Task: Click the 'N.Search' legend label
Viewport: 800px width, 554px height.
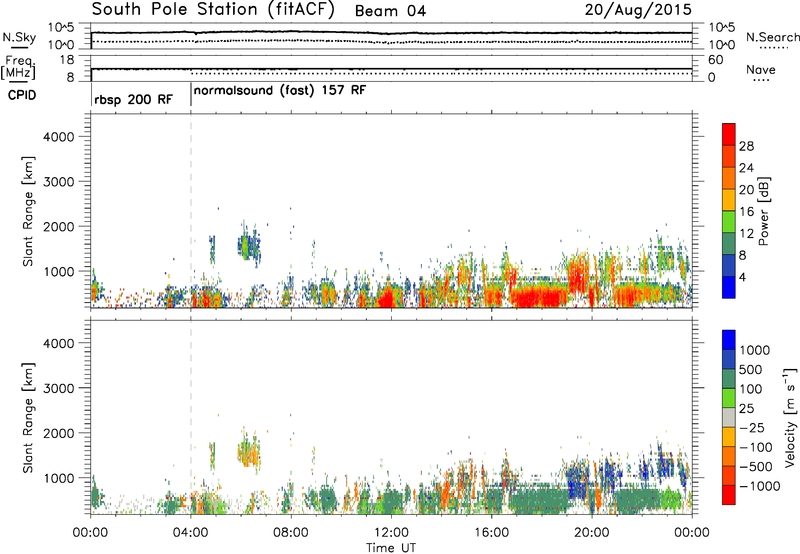Action: [x=772, y=37]
